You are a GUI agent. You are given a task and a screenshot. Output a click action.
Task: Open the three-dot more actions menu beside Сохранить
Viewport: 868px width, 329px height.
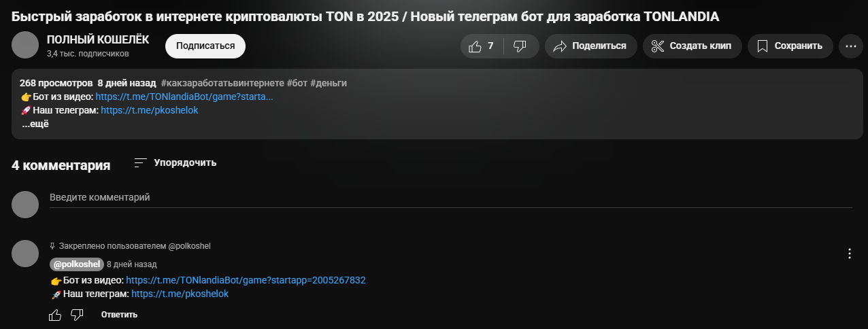click(x=850, y=46)
